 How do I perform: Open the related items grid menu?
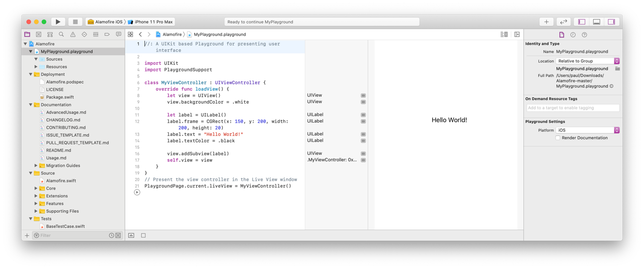(x=130, y=34)
